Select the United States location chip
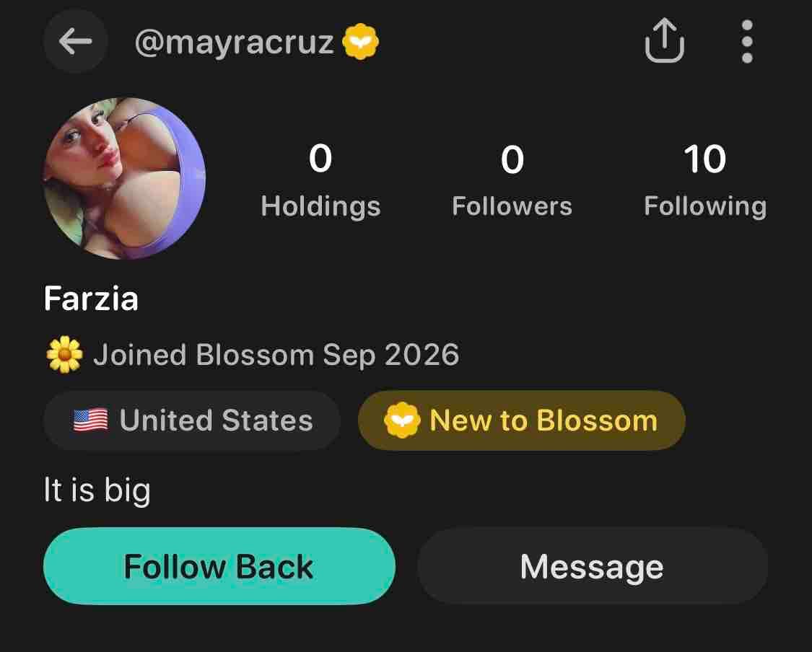This screenshot has width=812, height=652. click(x=191, y=420)
